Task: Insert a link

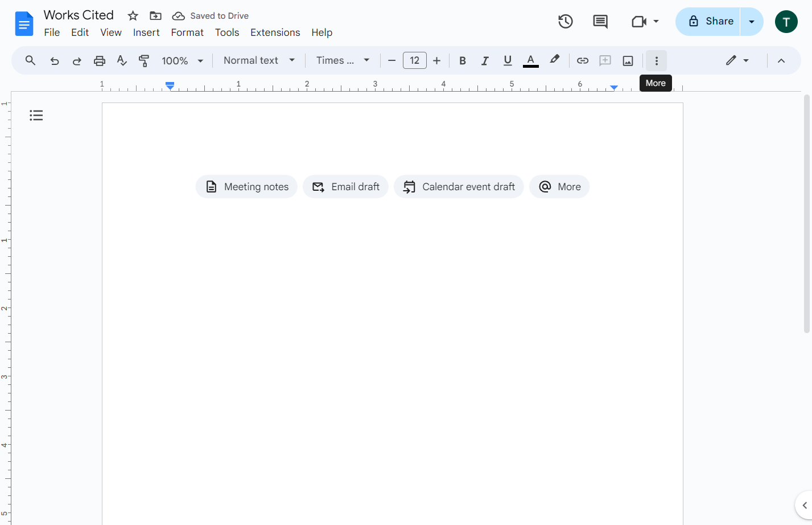Action: [x=583, y=61]
